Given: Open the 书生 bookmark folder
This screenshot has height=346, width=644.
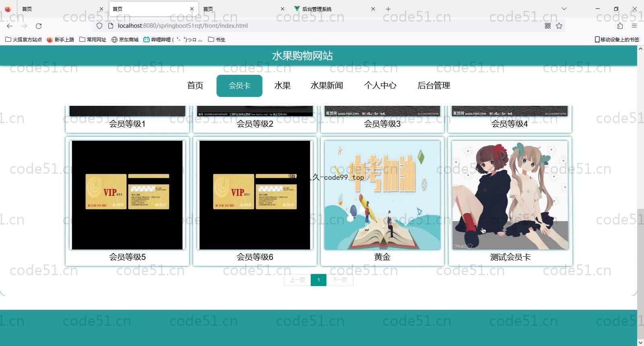Looking at the screenshot, I should (x=217, y=39).
